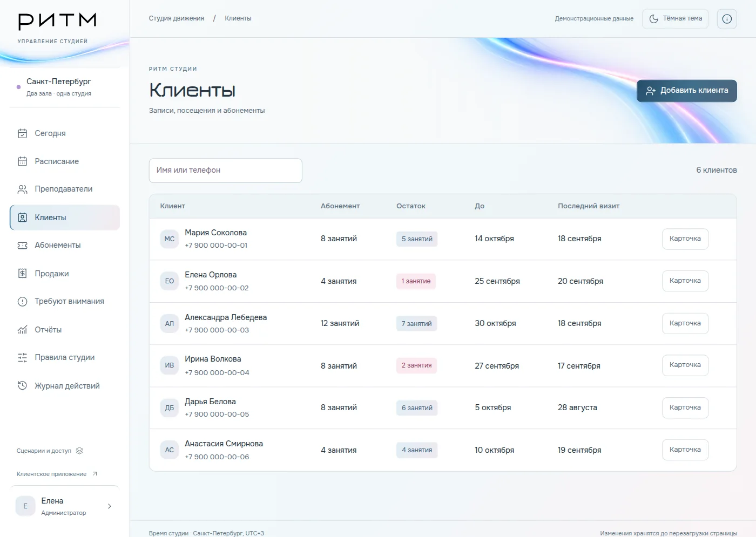Click the 30 октября date cell

495,323
